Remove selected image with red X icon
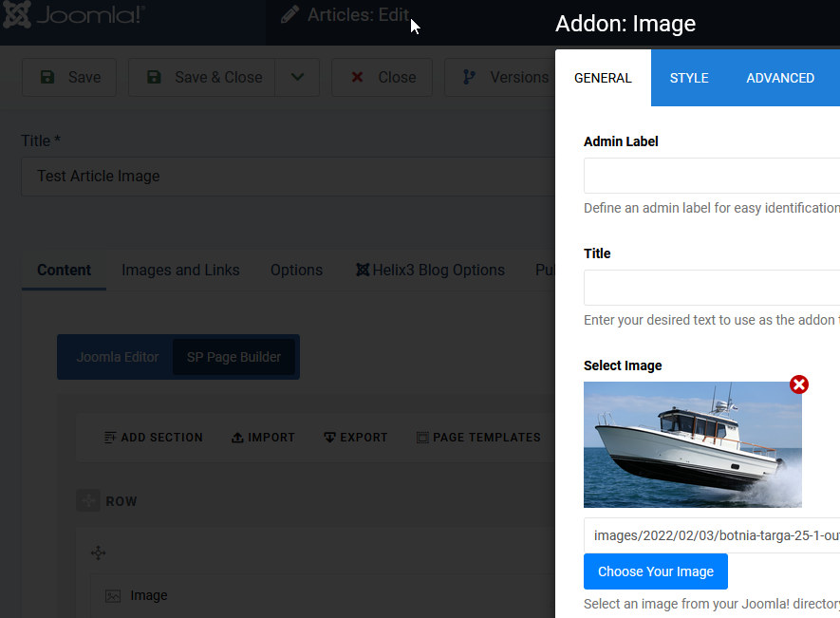840x618 pixels. pyautogui.click(x=799, y=384)
